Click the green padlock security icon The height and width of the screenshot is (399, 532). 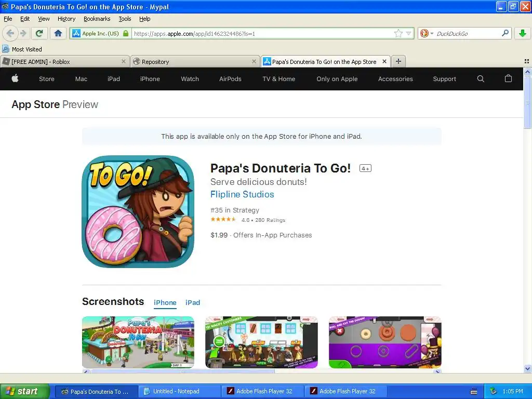(x=126, y=33)
